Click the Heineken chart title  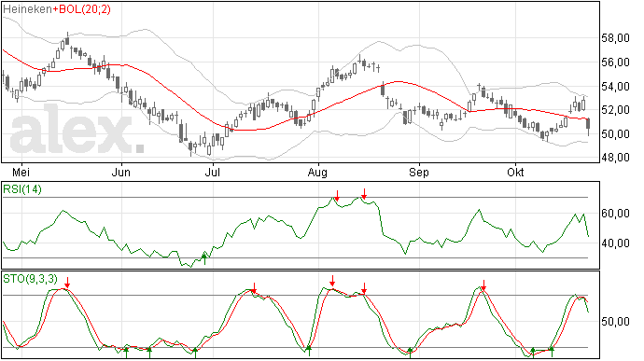(27, 9)
